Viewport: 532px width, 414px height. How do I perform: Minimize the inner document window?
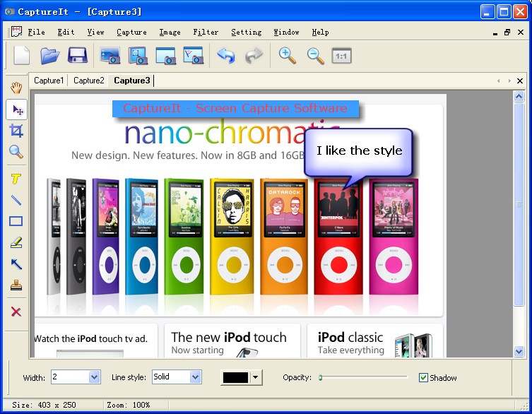(495, 33)
